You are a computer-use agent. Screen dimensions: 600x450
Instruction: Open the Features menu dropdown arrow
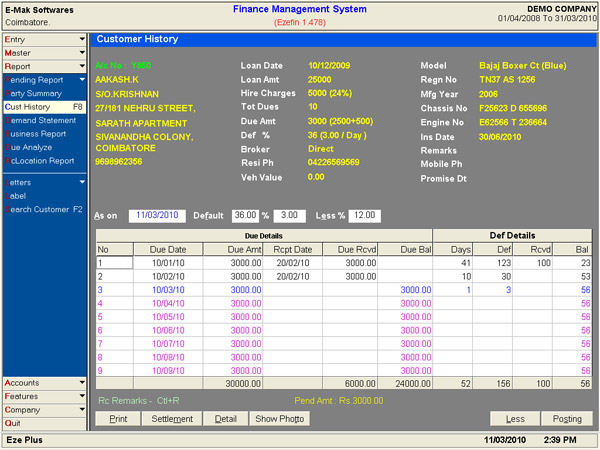(x=82, y=396)
